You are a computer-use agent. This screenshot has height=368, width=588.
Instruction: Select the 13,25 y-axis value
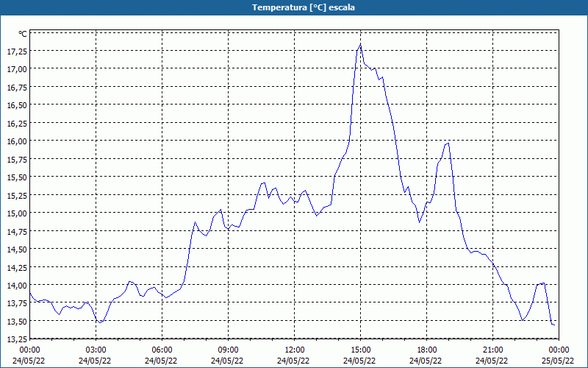[17, 339]
